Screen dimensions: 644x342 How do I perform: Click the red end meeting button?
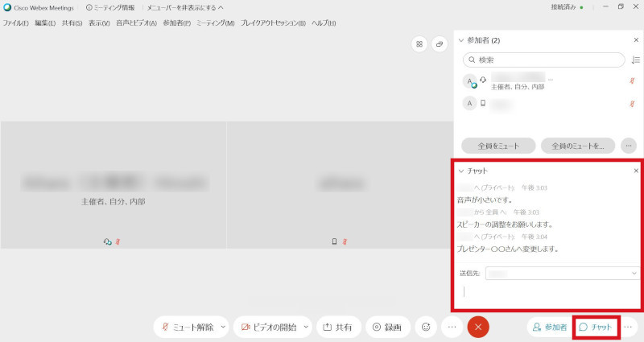[x=477, y=327]
